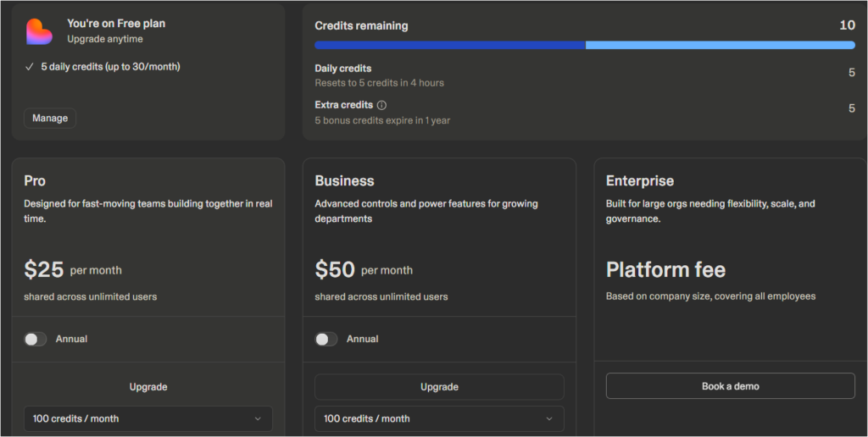The image size is (868, 437).
Task: Book a demo for the Enterprise plan
Action: (730, 386)
